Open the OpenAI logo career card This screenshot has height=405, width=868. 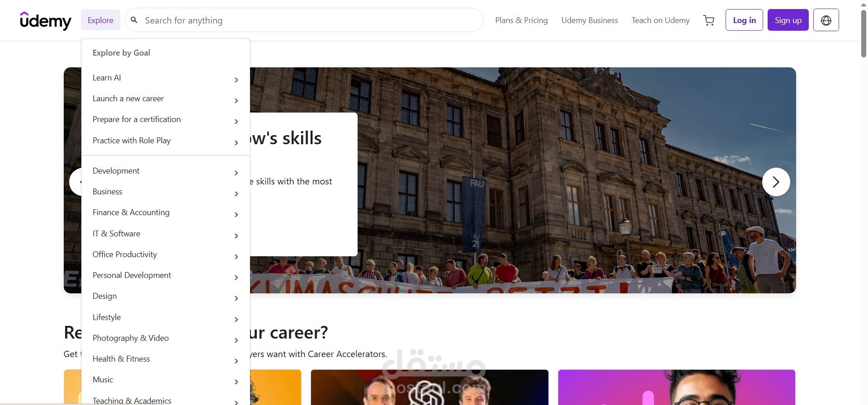coord(429,387)
